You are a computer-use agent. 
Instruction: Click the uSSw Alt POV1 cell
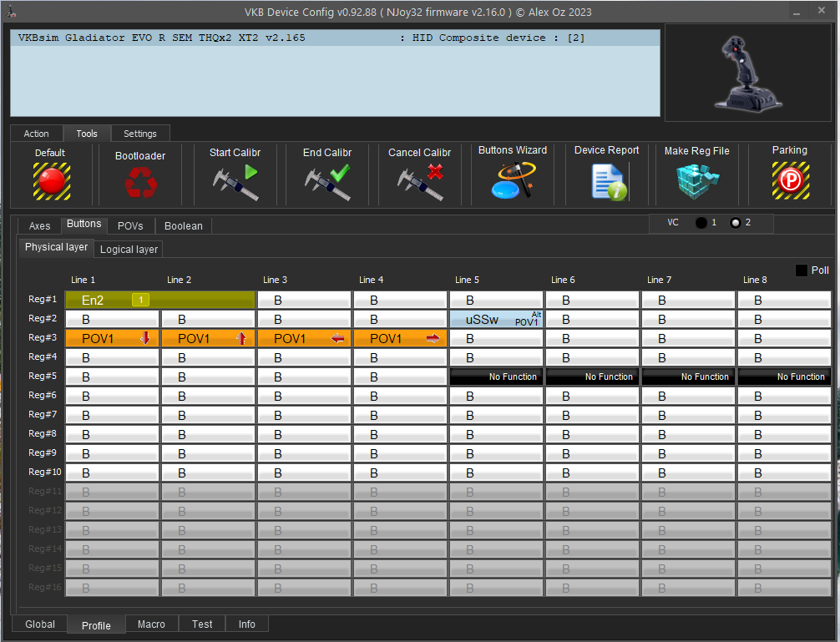[496, 319]
